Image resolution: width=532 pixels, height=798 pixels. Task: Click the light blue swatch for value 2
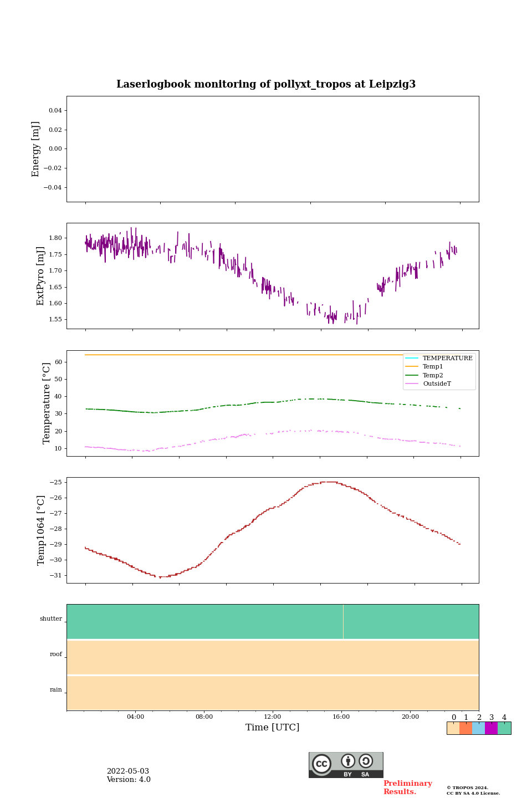pyautogui.click(x=479, y=728)
